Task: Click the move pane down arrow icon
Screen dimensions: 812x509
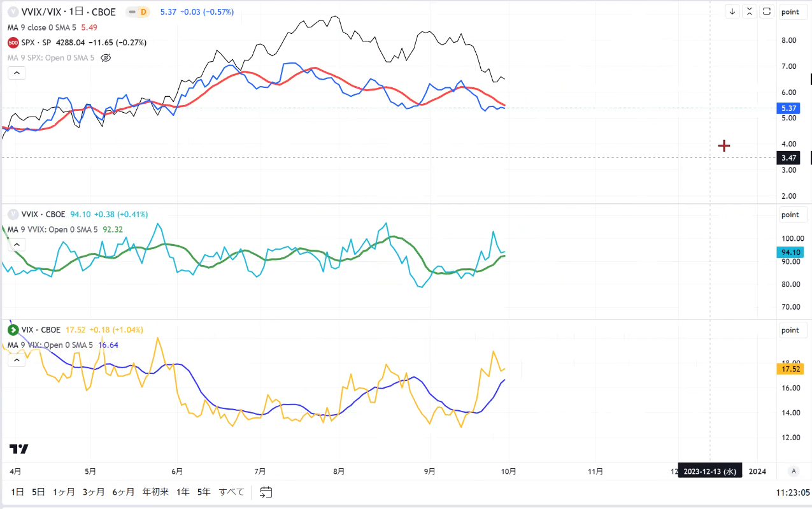Action: point(732,11)
